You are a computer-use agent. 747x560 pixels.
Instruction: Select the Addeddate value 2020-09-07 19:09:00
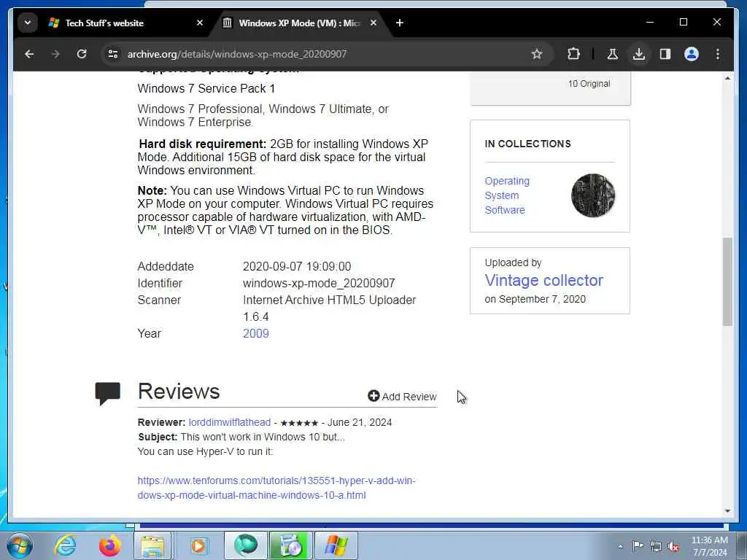tap(297, 266)
